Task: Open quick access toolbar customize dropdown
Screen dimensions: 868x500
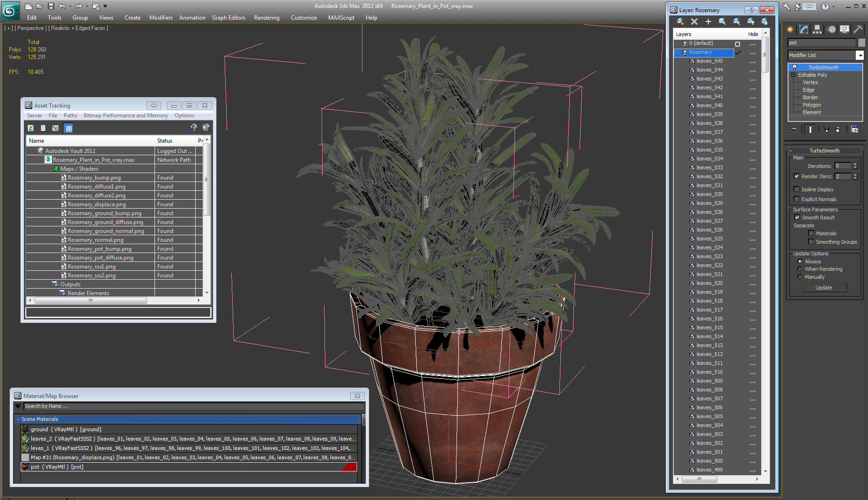Action: click(105, 6)
